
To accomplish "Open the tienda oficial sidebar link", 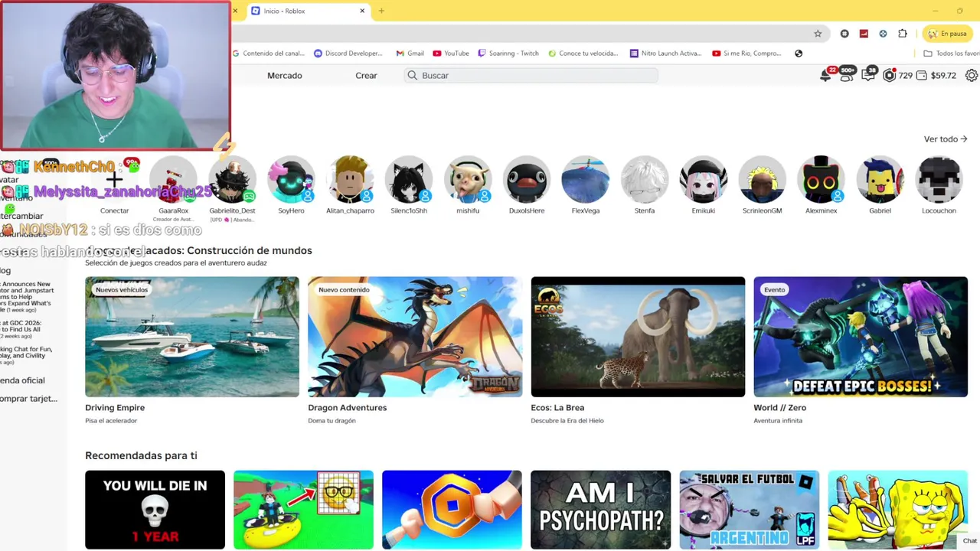I will point(23,380).
